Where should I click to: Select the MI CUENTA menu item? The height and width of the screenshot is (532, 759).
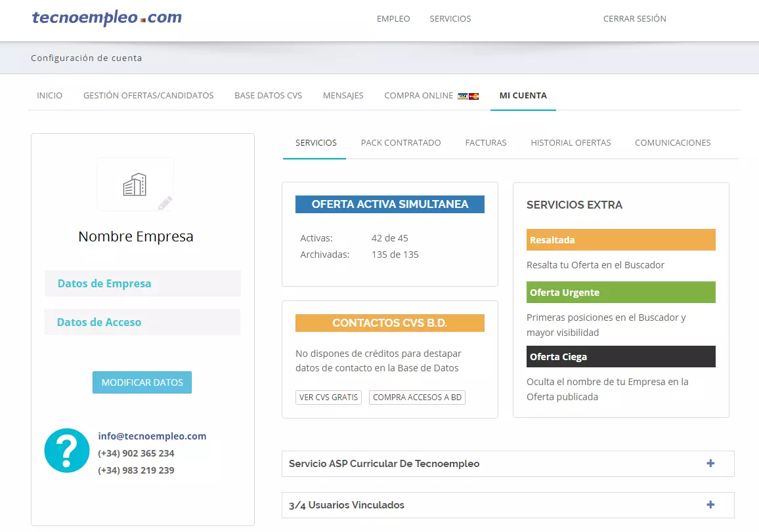[523, 95]
